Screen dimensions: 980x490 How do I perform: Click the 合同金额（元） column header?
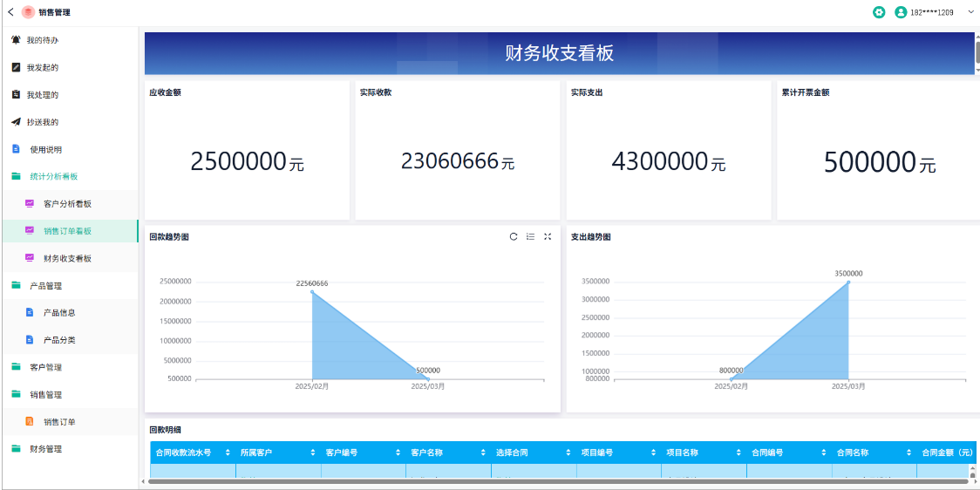click(948, 453)
